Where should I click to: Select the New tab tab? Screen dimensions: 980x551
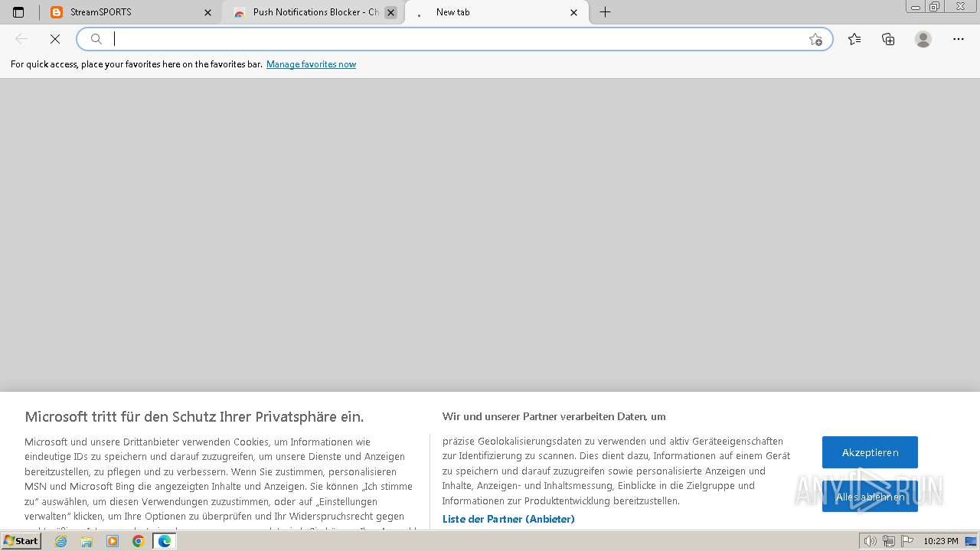(497, 12)
